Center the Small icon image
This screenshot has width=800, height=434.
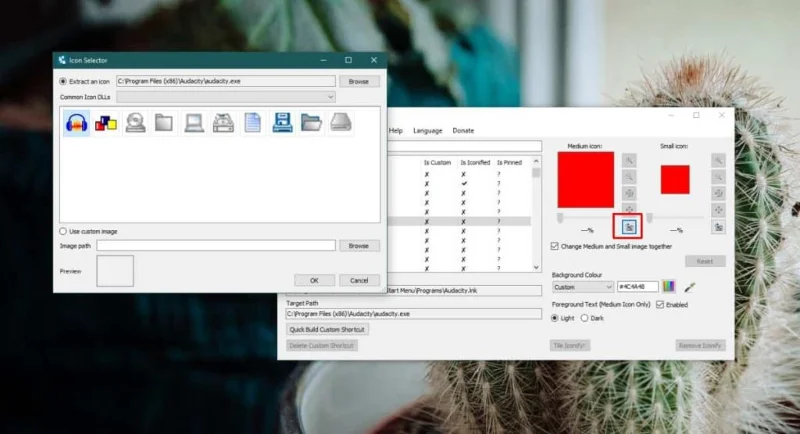coord(718,210)
